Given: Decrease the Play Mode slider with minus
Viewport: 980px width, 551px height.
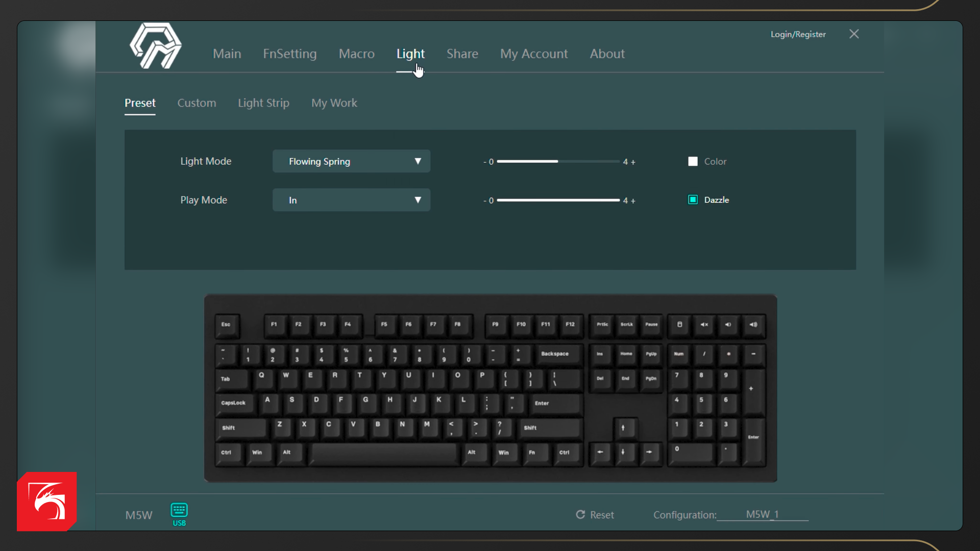Looking at the screenshot, I should click(x=485, y=201).
